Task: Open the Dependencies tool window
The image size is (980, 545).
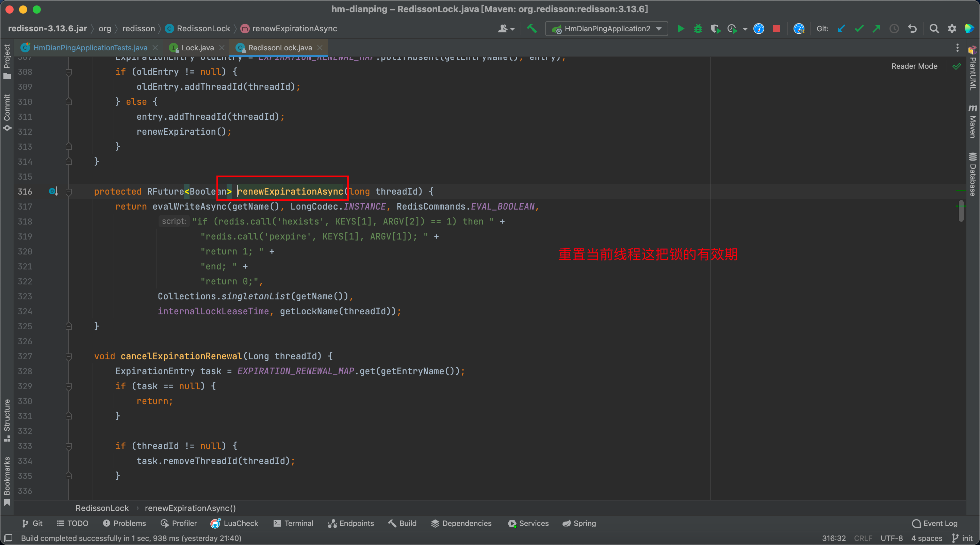Action: coord(461,523)
